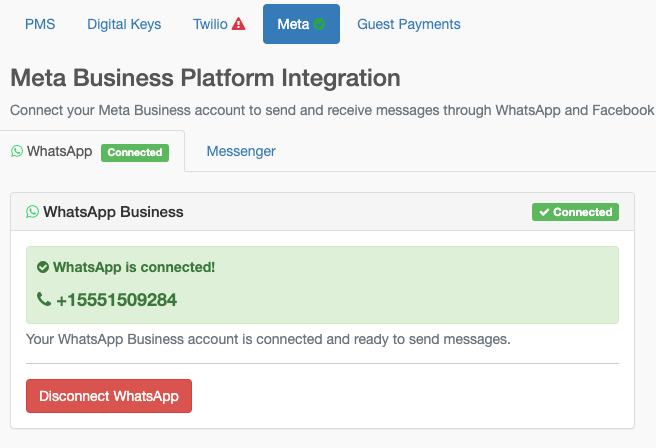Click the green checkmark icon on Meta tab
Image resolution: width=656 pixels, height=448 pixels.
click(319, 24)
